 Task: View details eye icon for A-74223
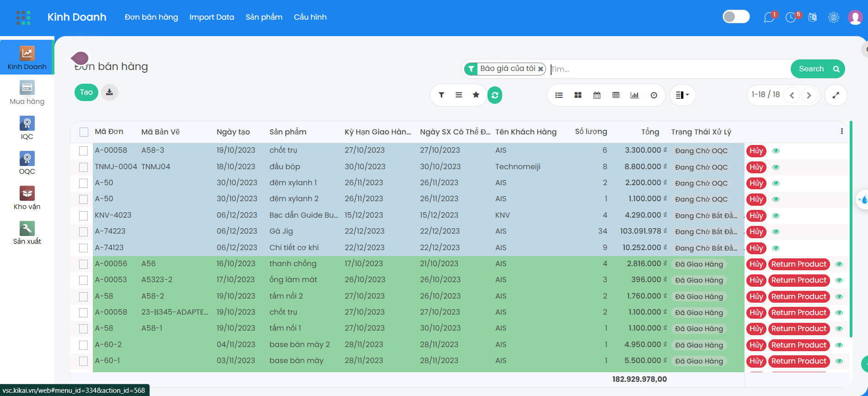[776, 232]
